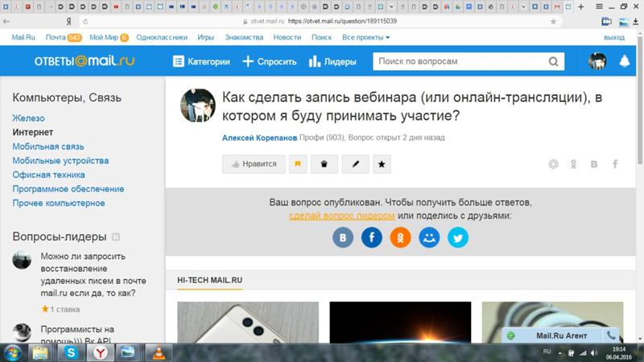This screenshot has height=362, width=644.
Task: Share via round Moy Mir smiley button
Action: point(429,237)
